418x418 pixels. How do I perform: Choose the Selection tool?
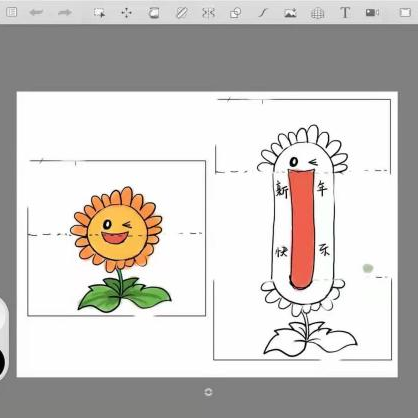[x=99, y=13]
